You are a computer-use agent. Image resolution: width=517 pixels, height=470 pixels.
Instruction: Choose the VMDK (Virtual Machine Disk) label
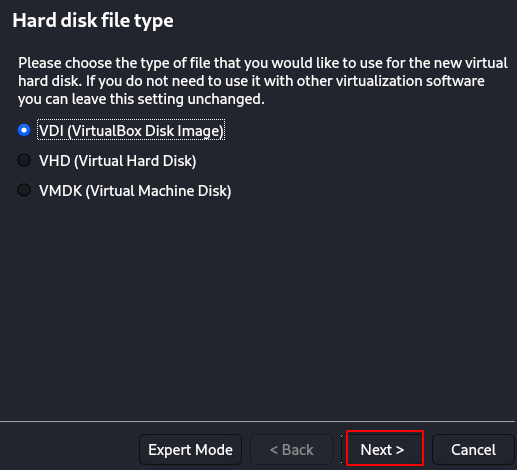click(135, 191)
